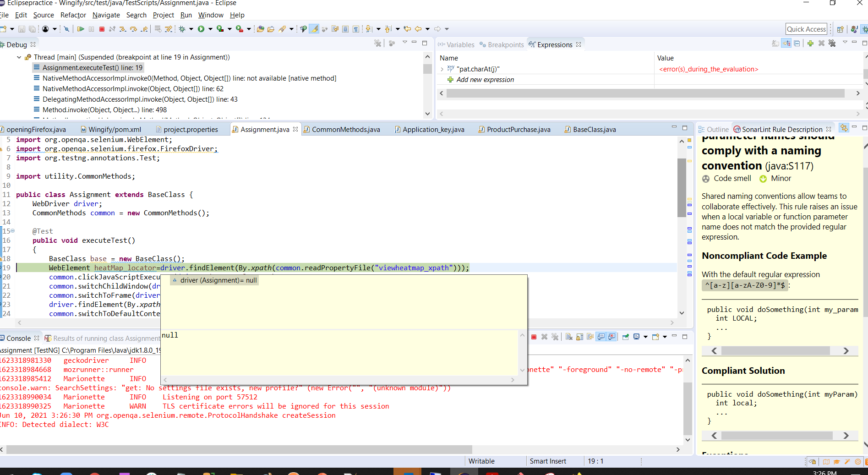Click the "Add new expression" row
This screenshot has width=868, height=475.
[x=485, y=80]
